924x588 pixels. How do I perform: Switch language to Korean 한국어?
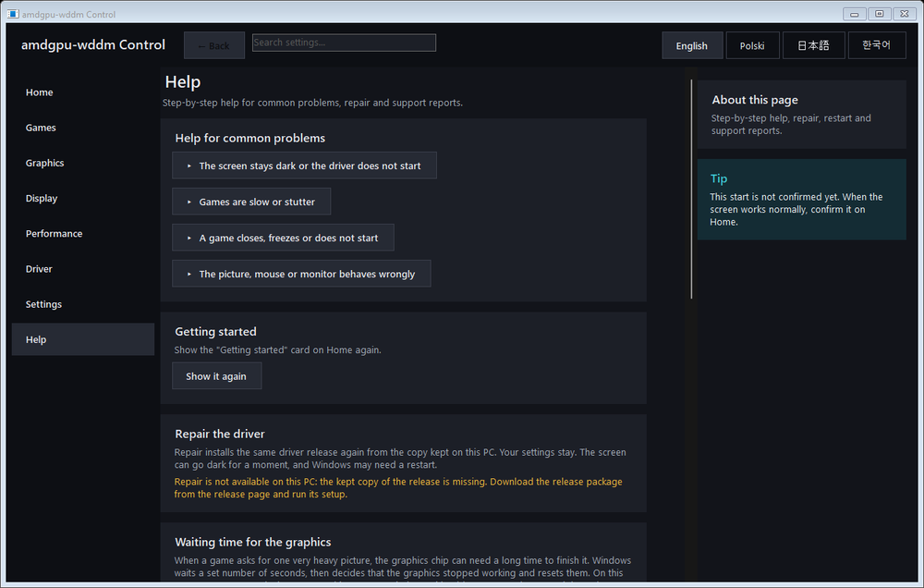(876, 45)
